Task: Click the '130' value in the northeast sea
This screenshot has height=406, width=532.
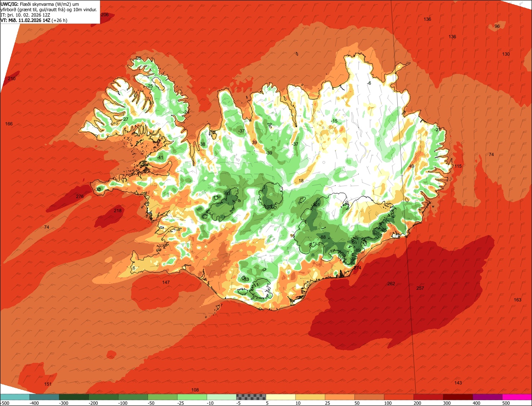Action: coord(506,54)
